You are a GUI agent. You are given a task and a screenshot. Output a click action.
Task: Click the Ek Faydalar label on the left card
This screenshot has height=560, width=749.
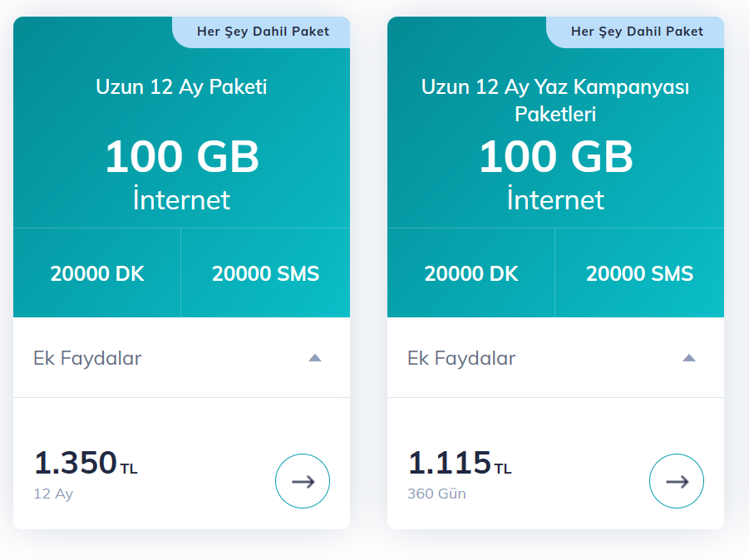pyautogui.click(x=87, y=358)
